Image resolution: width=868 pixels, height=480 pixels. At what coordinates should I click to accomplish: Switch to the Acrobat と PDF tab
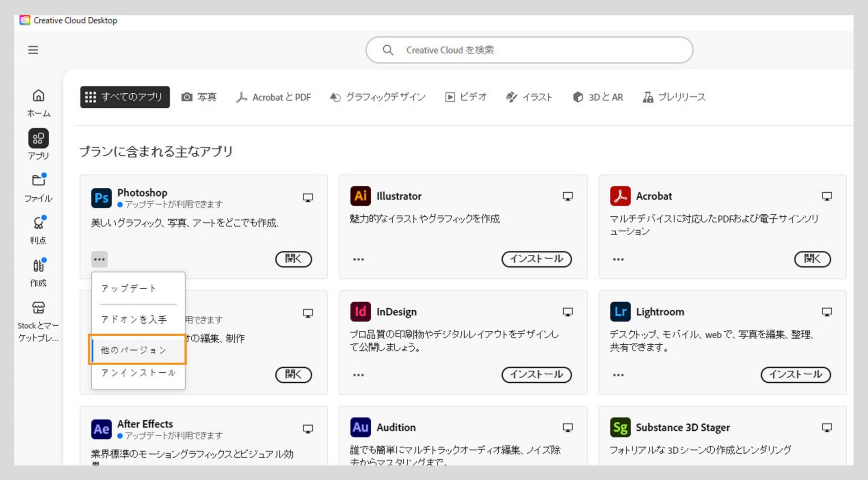click(x=274, y=97)
